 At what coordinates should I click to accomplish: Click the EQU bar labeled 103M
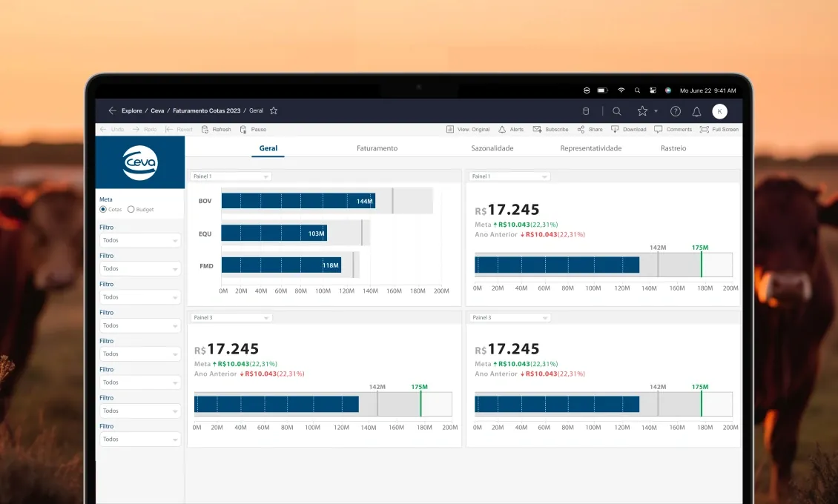[274, 233]
